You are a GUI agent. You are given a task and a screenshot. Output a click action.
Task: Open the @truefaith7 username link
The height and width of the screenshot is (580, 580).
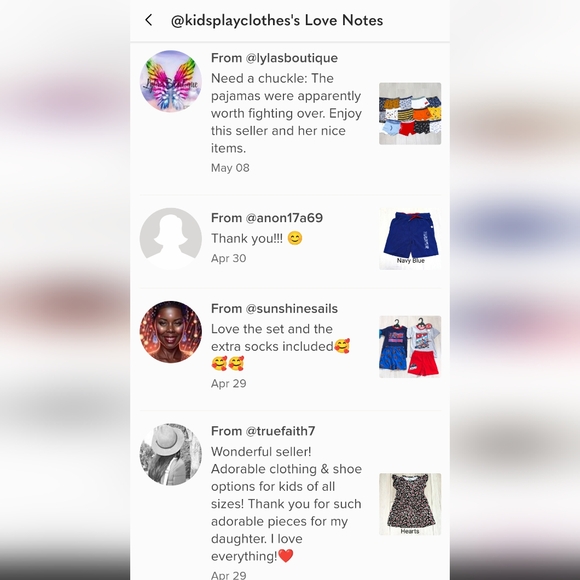[x=280, y=431]
